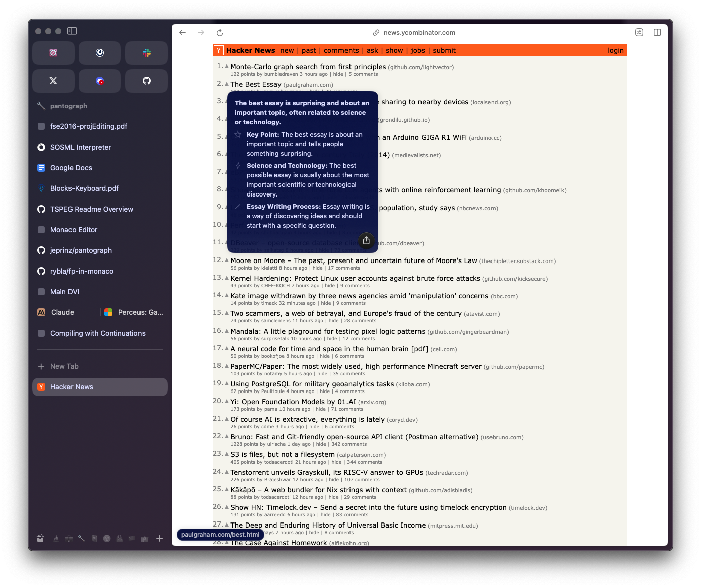The image size is (701, 588).
Task: Switch to the Google Docs tab
Action: coord(100,168)
